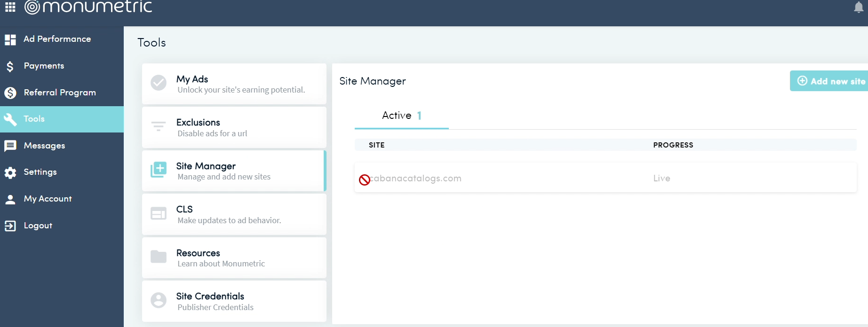This screenshot has height=327, width=868.
Task: Click the My Account person icon
Action: click(10, 199)
